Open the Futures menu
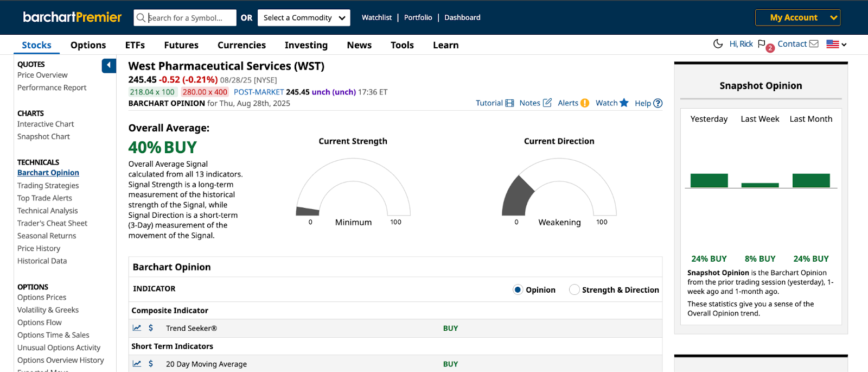This screenshot has width=868, height=372. click(x=181, y=45)
